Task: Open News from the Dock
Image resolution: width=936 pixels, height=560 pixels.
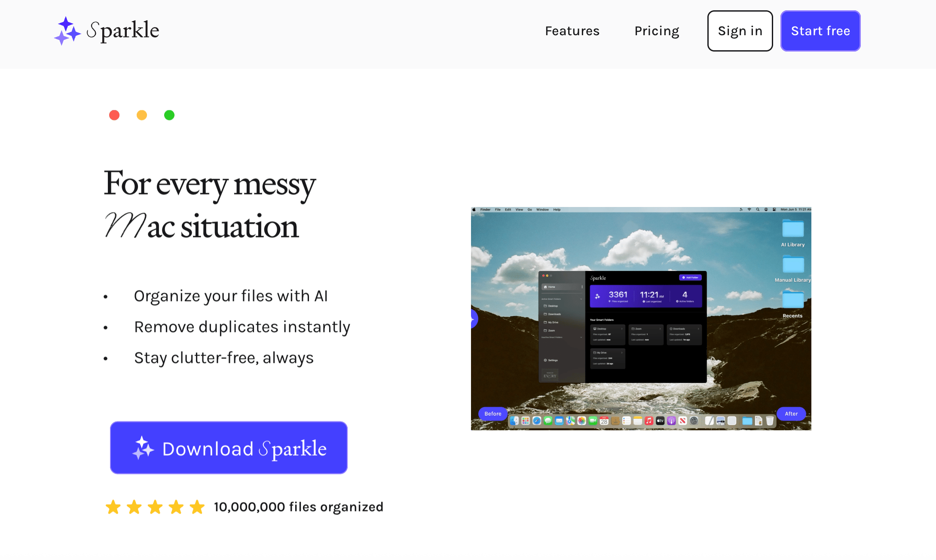Action: pos(682,421)
